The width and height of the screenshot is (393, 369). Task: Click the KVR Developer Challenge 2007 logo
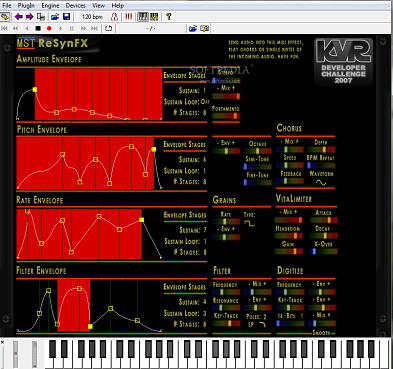point(344,62)
